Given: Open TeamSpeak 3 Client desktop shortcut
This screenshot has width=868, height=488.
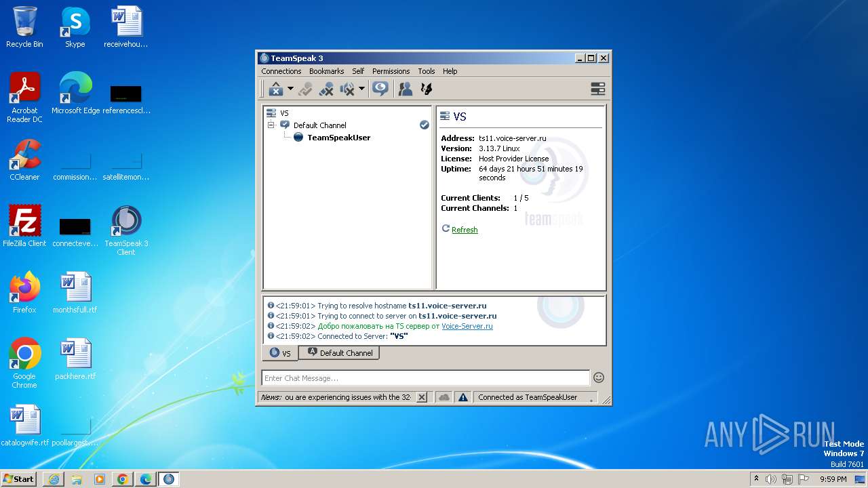Looking at the screenshot, I should pos(126,230).
